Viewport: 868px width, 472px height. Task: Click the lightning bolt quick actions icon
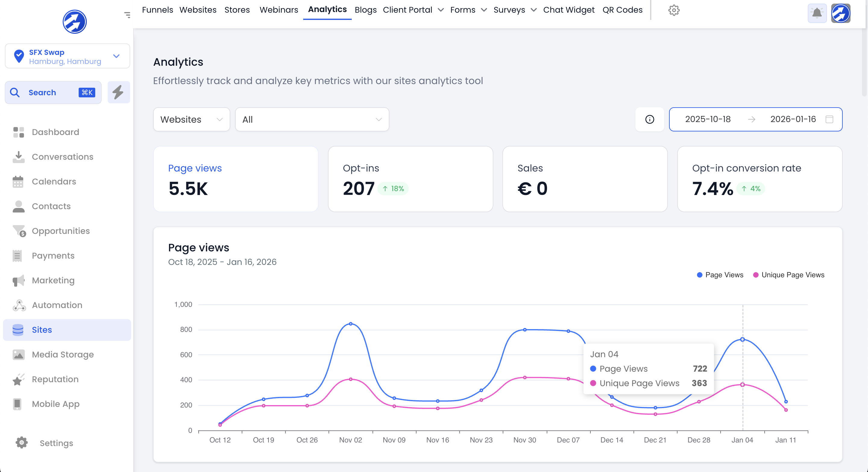(x=119, y=92)
